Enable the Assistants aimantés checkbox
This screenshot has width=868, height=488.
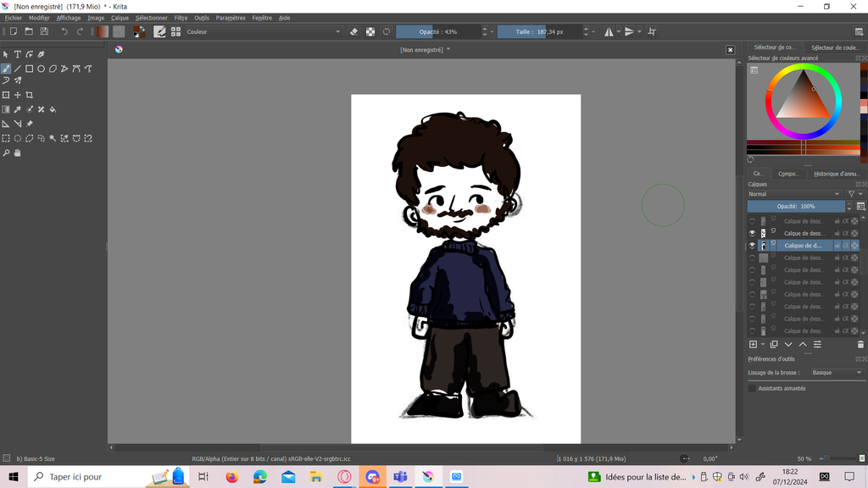pos(752,388)
